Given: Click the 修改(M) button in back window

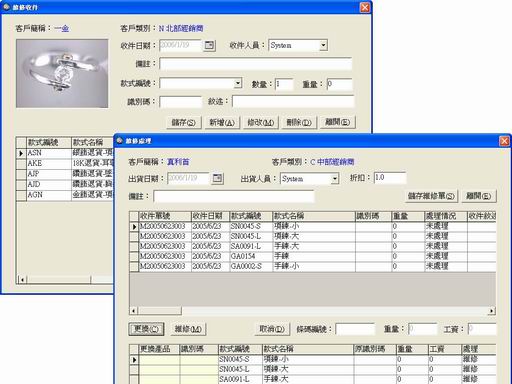Looking at the screenshot, I should (x=261, y=122).
